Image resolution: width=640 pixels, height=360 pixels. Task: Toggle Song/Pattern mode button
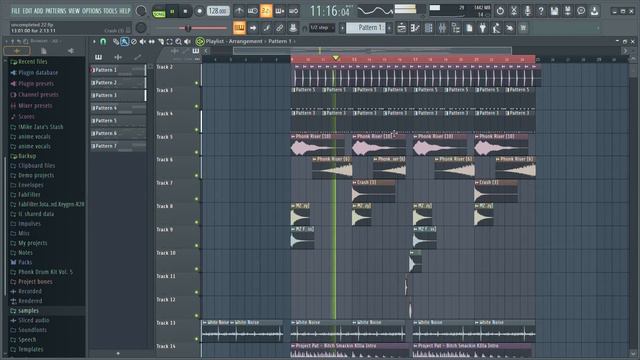click(x=159, y=12)
